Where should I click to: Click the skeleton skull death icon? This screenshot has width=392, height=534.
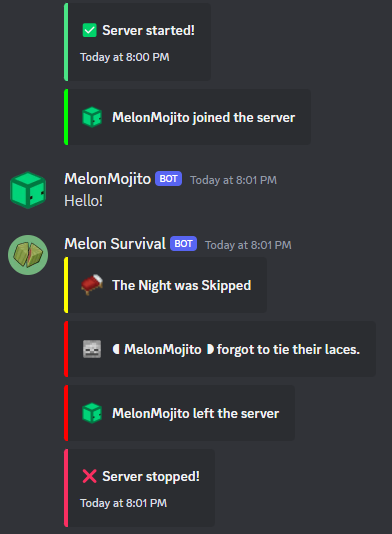(x=92, y=349)
